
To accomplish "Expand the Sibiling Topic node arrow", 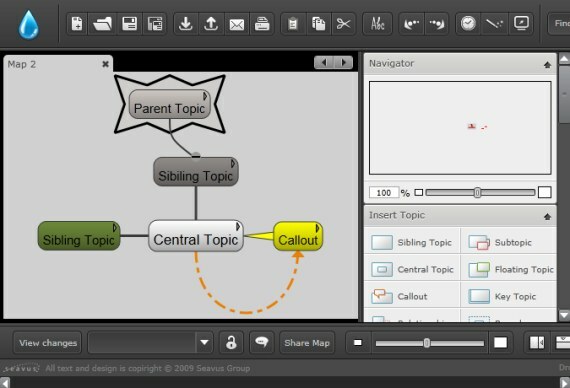I will coord(233,164).
